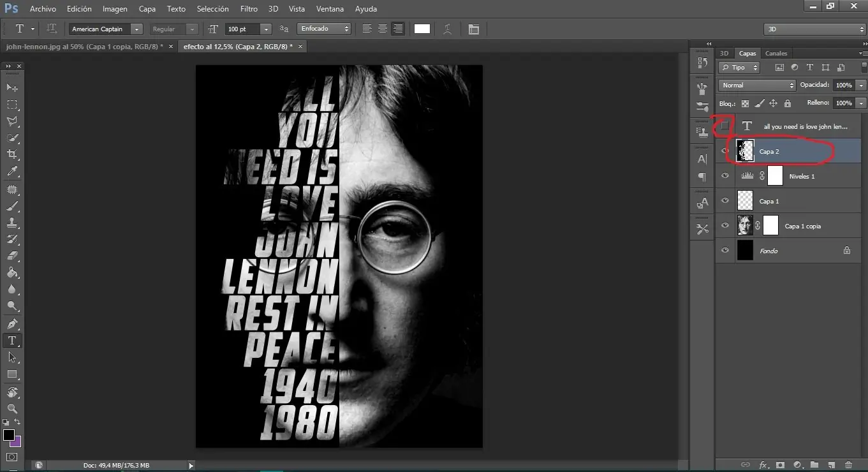This screenshot has height=472, width=868.
Task: Open the text color swatch
Action: 422,28
